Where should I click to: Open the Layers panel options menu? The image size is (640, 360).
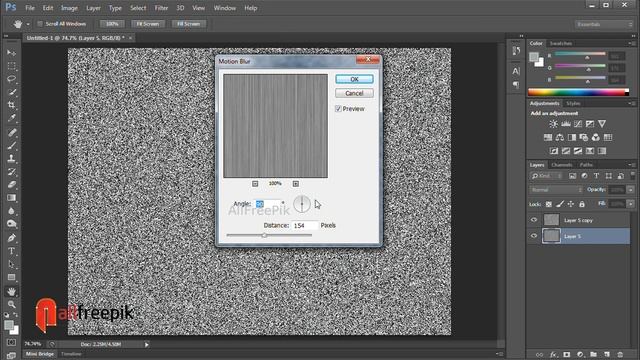click(631, 164)
